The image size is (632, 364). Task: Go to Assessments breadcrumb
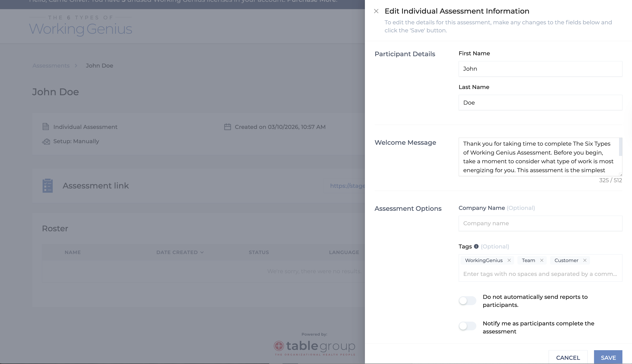coord(51,66)
